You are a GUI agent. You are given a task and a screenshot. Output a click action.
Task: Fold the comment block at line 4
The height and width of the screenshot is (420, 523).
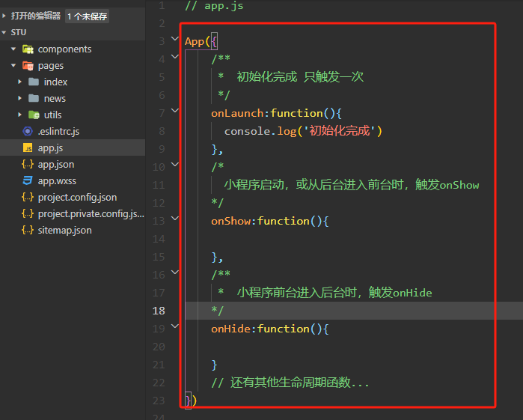click(x=175, y=57)
